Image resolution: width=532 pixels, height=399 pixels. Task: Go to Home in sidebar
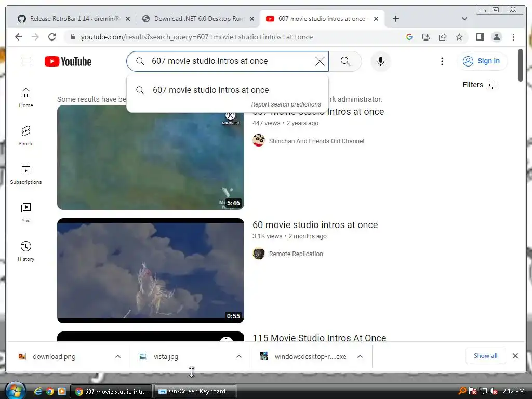click(26, 98)
